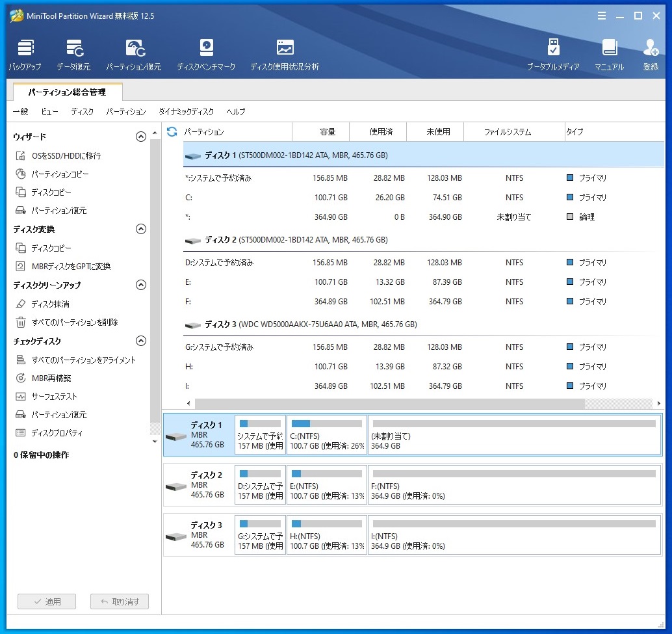Sort by the 容量 column header
672x634 pixels.
coord(321,131)
